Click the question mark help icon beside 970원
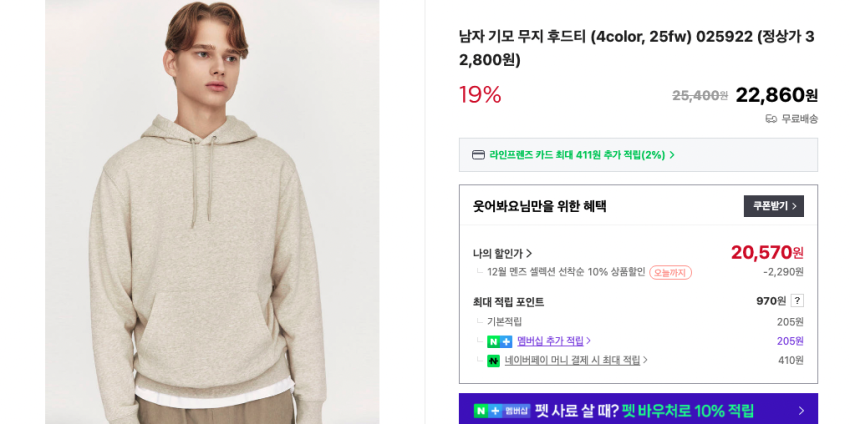The width and height of the screenshot is (850, 424). [797, 301]
